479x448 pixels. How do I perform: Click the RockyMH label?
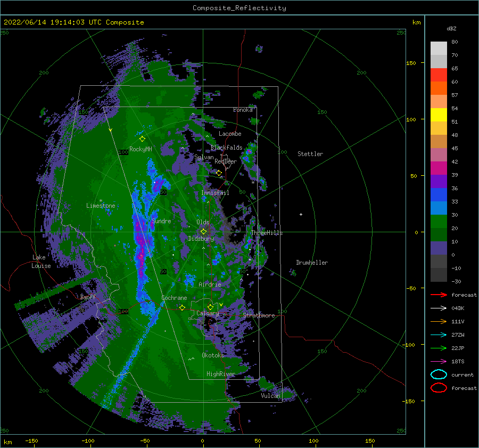click(141, 149)
